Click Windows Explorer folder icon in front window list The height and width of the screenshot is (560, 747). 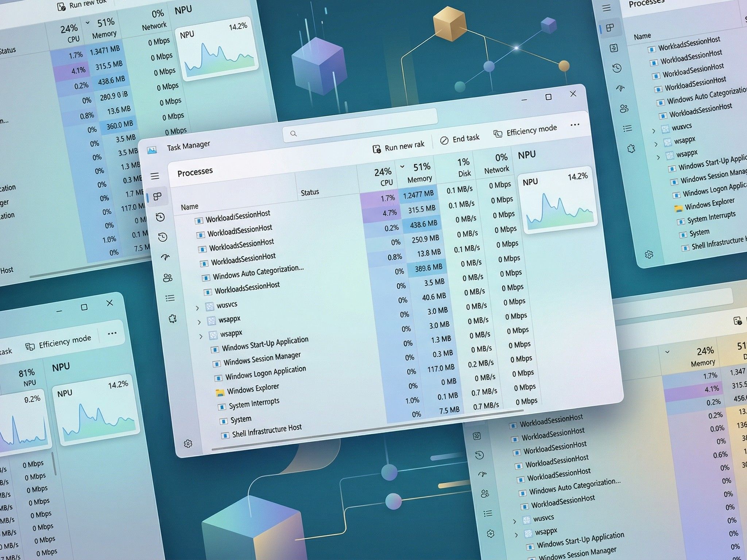(220, 393)
